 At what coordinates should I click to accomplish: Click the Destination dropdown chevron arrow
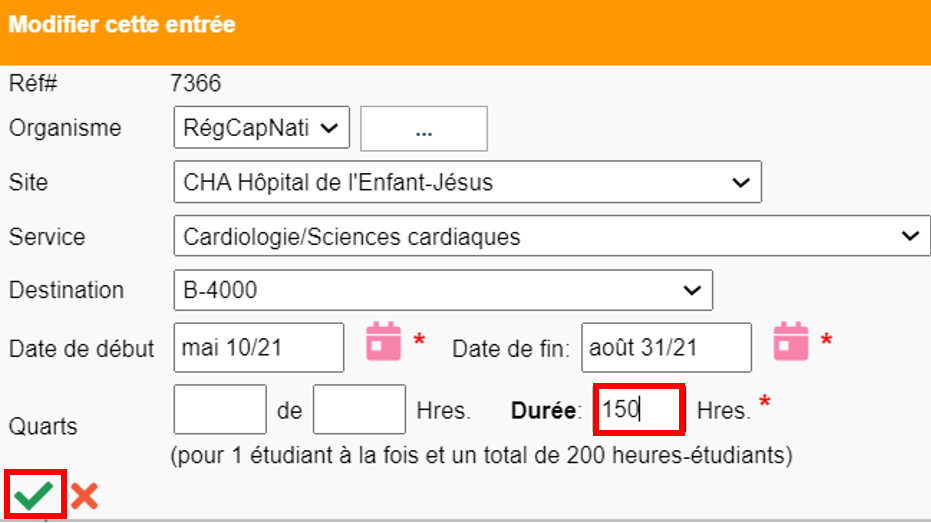click(692, 291)
